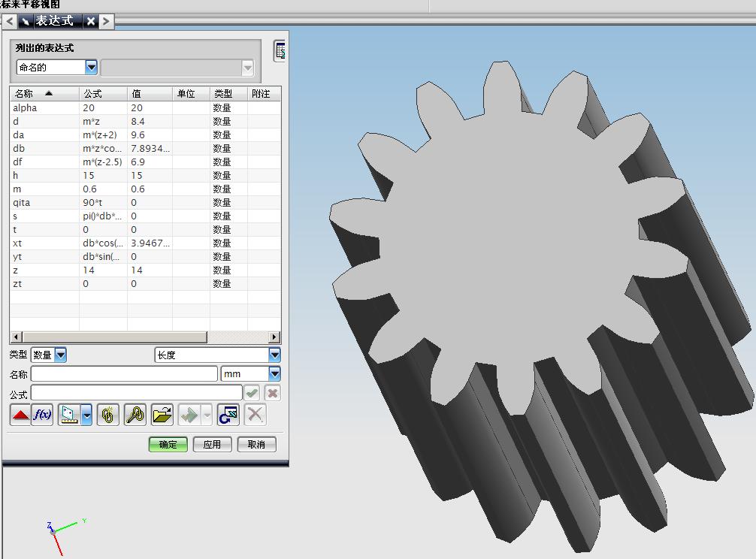
Task: Click the Edit interpart references icon
Action: pyautogui.click(x=135, y=415)
